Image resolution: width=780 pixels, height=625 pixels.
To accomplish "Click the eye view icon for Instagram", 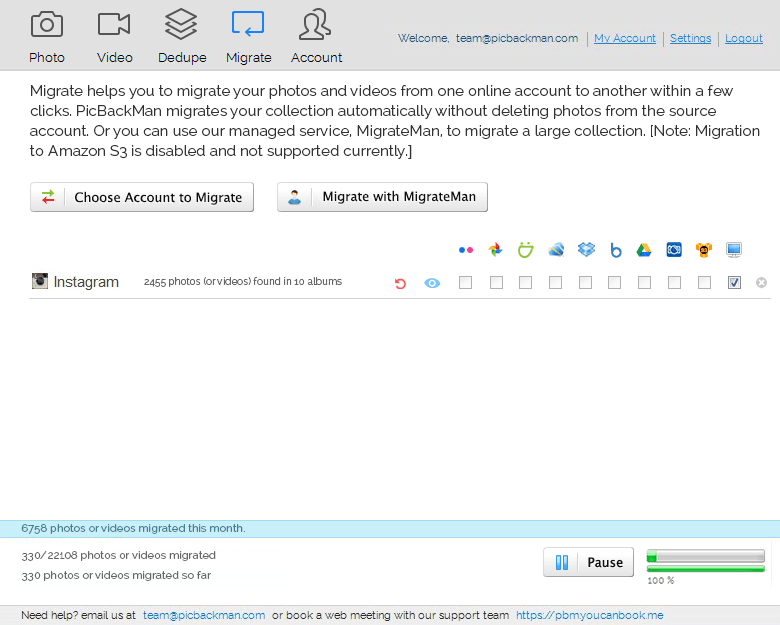I will [432, 283].
